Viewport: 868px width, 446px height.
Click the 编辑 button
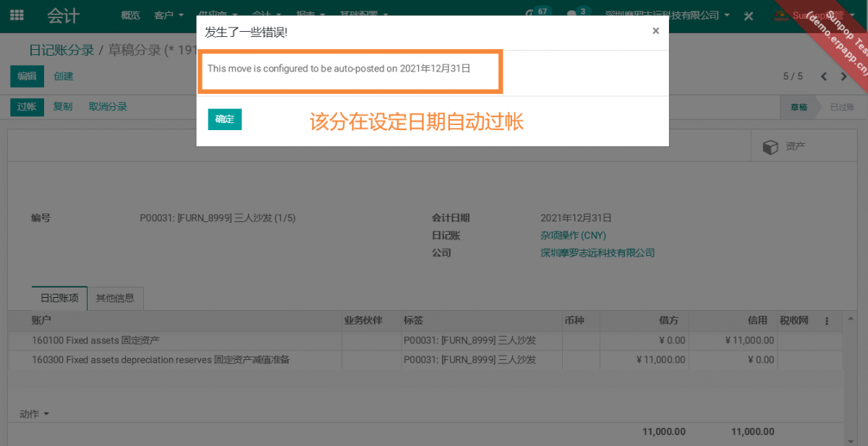pyautogui.click(x=27, y=77)
